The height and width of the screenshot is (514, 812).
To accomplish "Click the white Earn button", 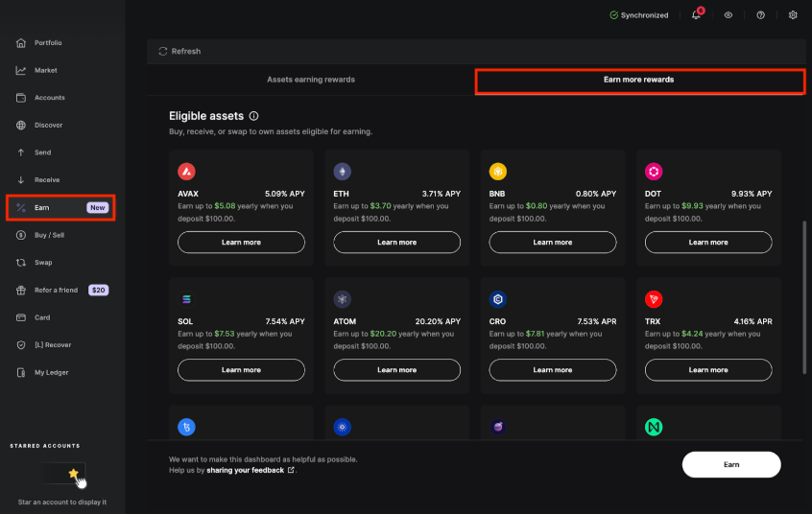I will click(731, 464).
